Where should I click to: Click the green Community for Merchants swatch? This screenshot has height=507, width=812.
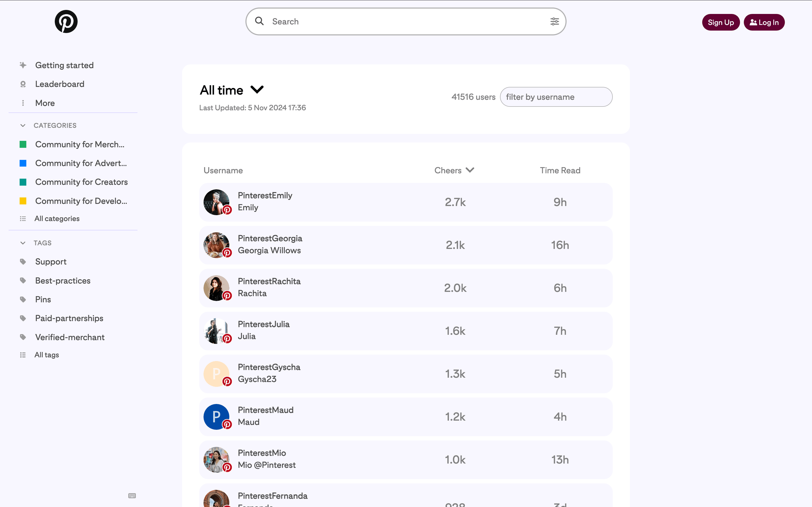23,144
